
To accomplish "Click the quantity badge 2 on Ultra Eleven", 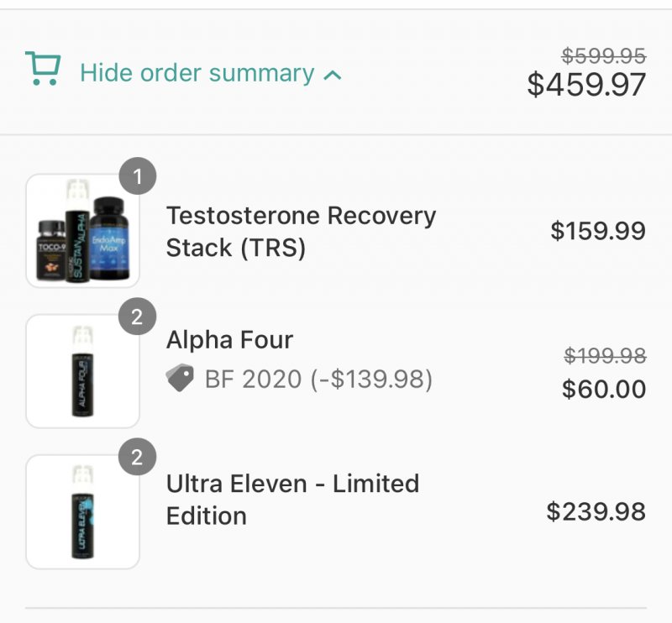I will (138, 458).
